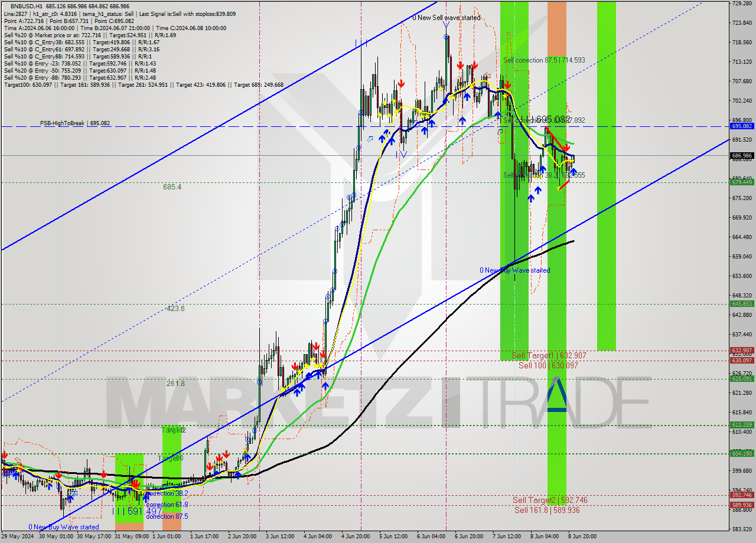The width and height of the screenshot is (756, 543).
Task: Click the '29 May 2024' time axis label
Action: (17, 537)
